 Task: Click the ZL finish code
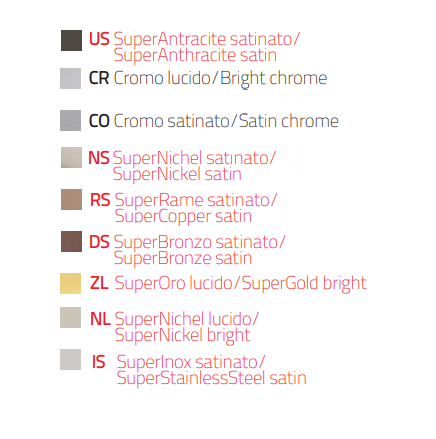coord(99,283)
